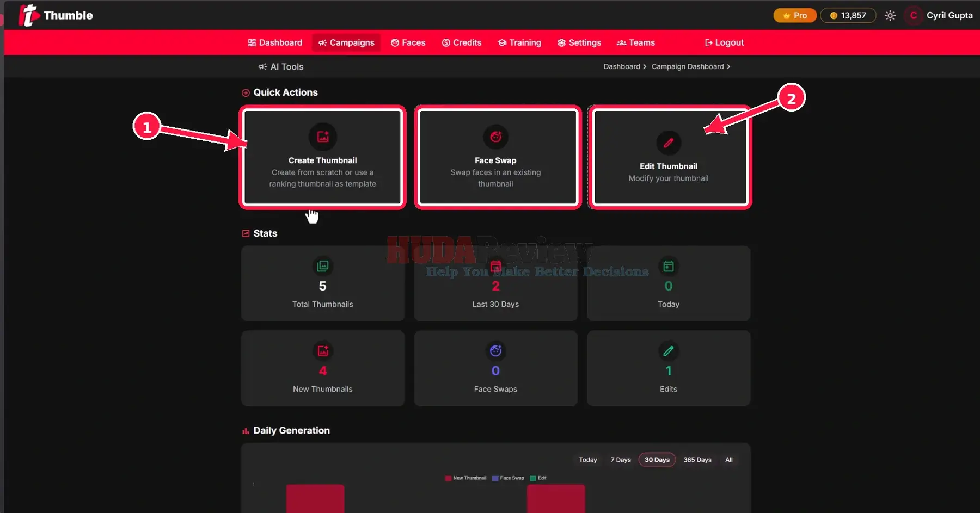980x513 pixels.
Task: Toggle Face Swap legend swatch
Action: coord(495,478)
